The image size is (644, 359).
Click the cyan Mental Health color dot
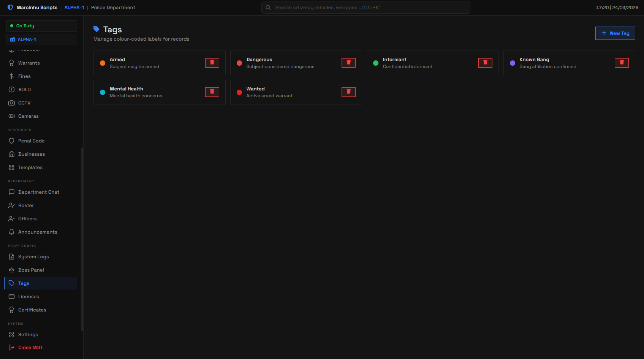click(x=103, y=92)
